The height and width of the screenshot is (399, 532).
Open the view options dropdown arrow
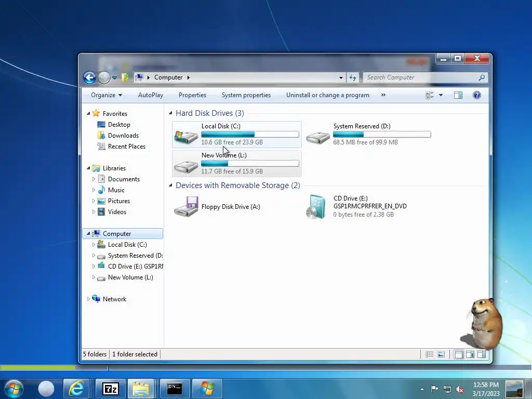[x=441, y=96]
